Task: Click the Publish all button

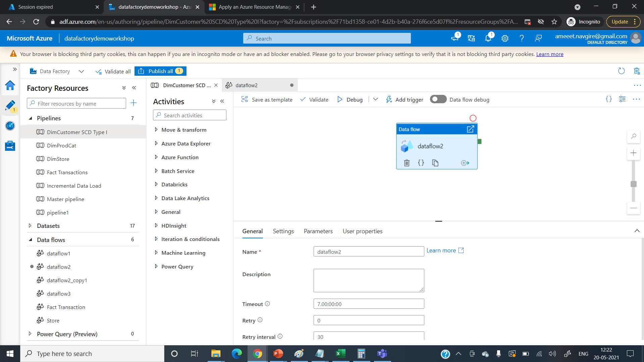Action: click(x=161, y=71)
